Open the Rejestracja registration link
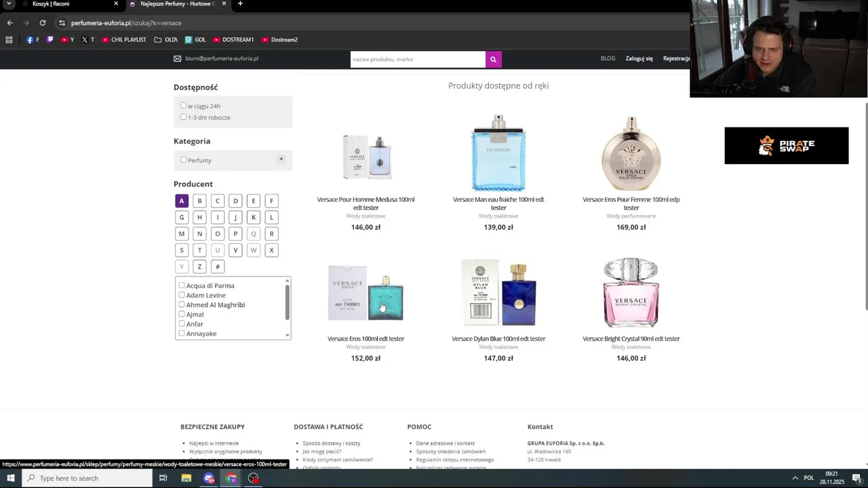 coord(676,58)
